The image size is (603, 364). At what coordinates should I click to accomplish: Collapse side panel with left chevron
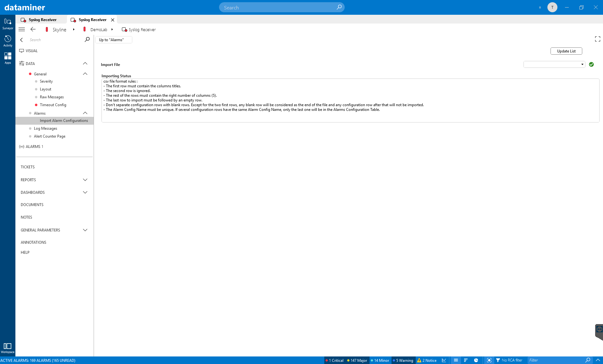pyautogui.click(x=21, y=40)
